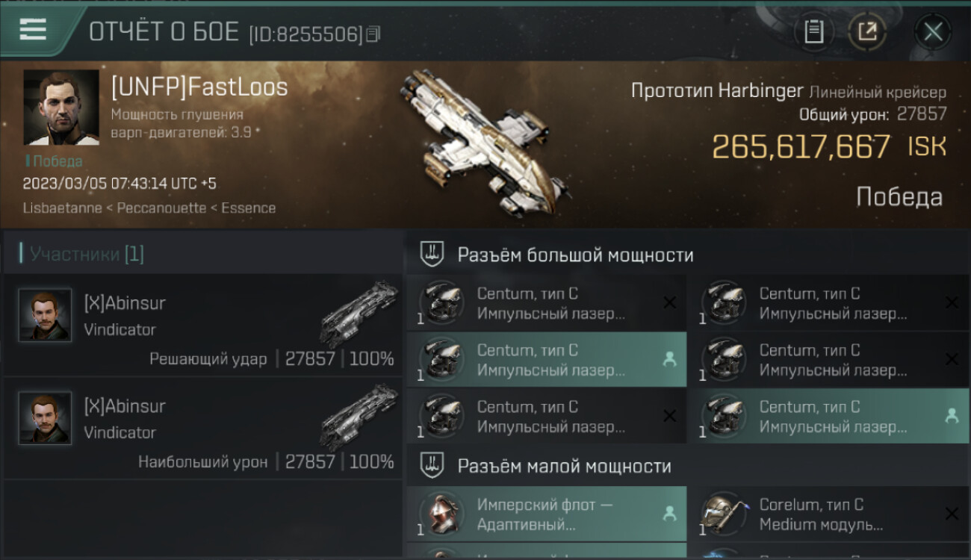971x560 pixels.
Task: Click the pilot name [UNFP]FastLoos
Action: [199, 87]
